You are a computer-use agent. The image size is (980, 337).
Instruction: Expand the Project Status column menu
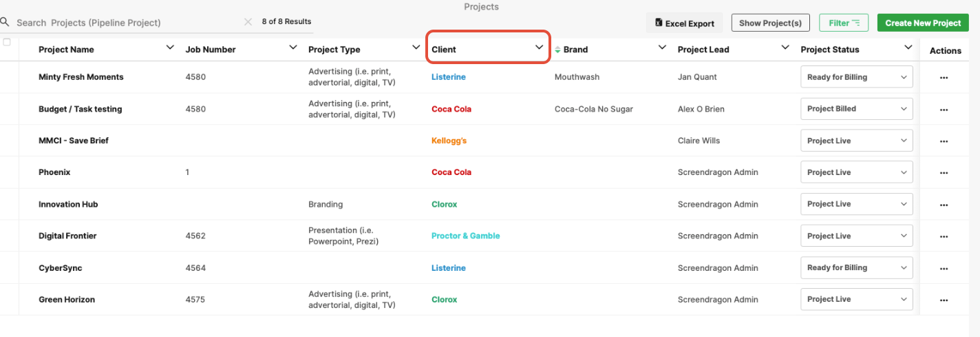[908, 48]
